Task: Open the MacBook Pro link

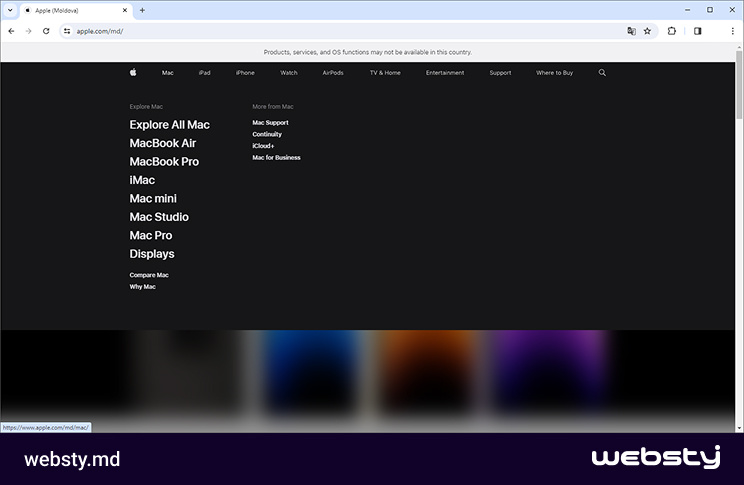Action: [x=164, y=162]
